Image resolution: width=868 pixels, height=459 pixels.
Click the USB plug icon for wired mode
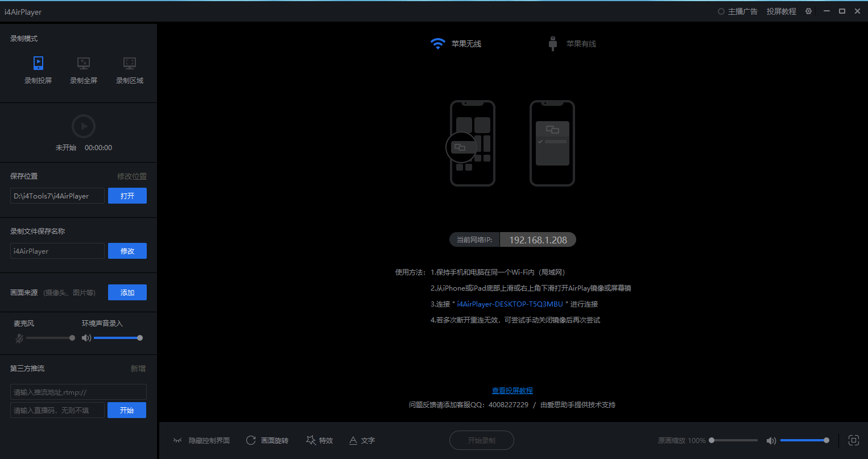click(x=552, y=44)
